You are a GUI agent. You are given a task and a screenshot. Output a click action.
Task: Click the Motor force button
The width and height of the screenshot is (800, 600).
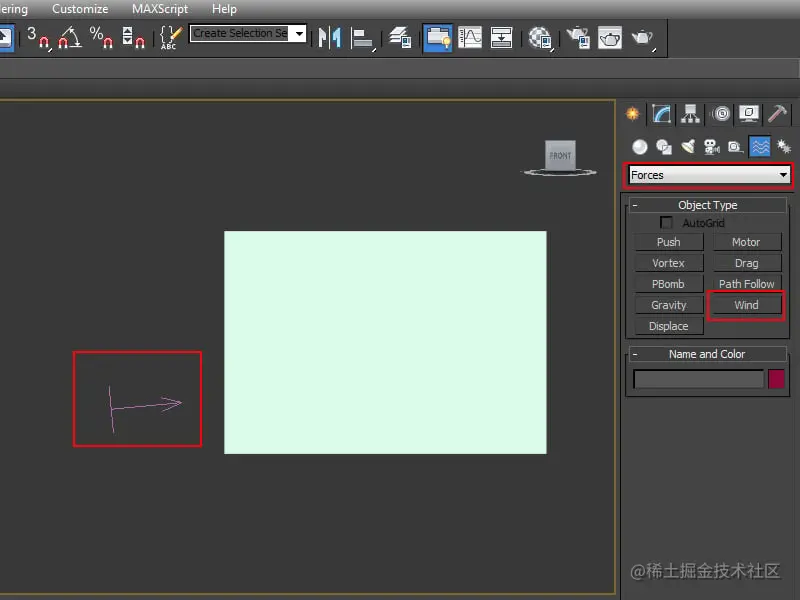click(x=746, y=242)
